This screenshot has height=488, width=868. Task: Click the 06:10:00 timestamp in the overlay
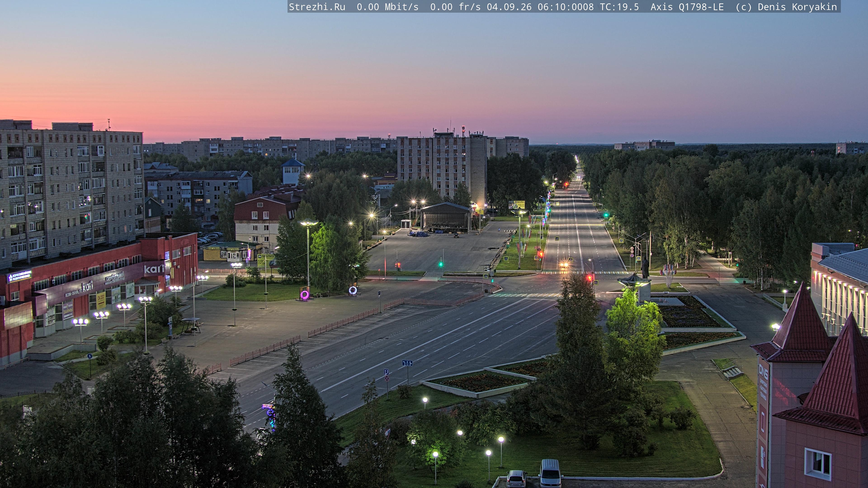[x=560, y=7]
